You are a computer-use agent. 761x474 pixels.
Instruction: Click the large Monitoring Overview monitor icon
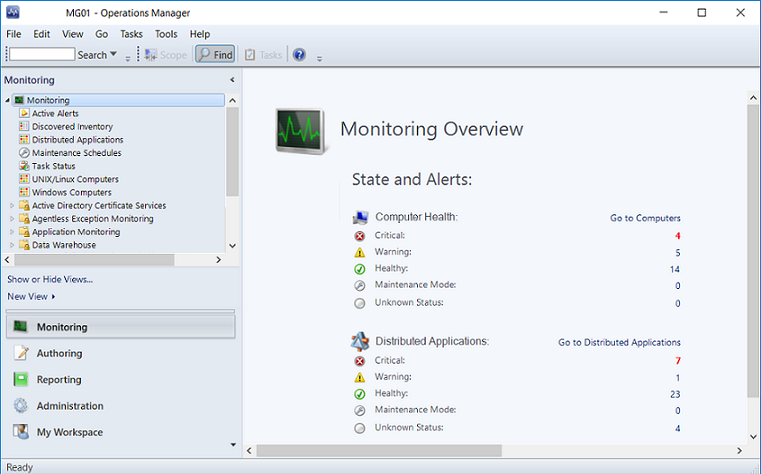point(301,131)
